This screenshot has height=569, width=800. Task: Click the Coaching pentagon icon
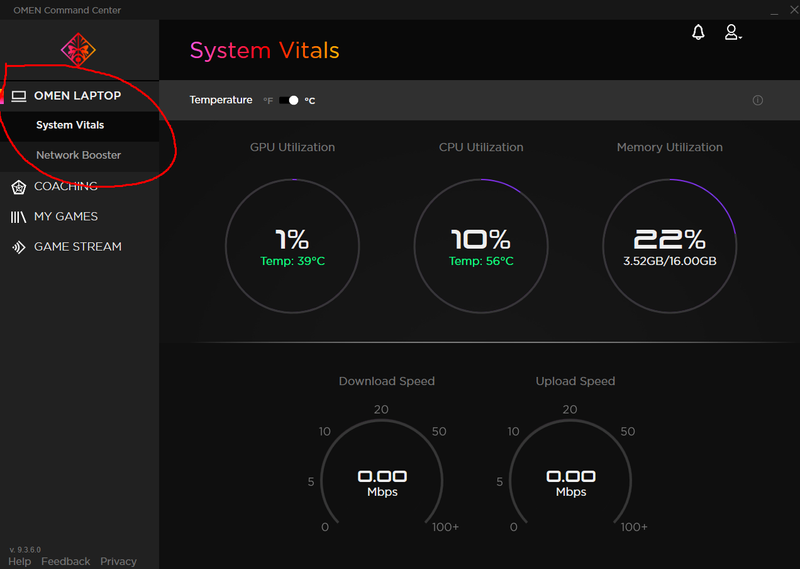tap(18, 187)
